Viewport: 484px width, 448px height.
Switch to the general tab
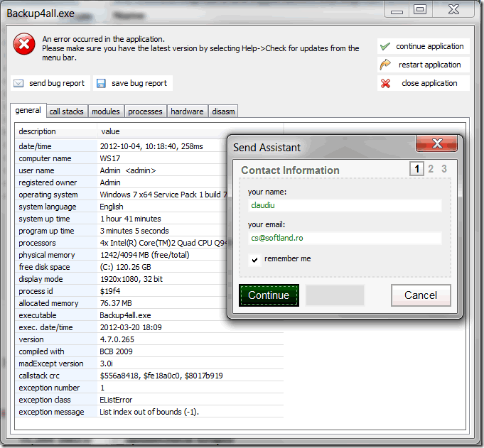coord(28,110)
